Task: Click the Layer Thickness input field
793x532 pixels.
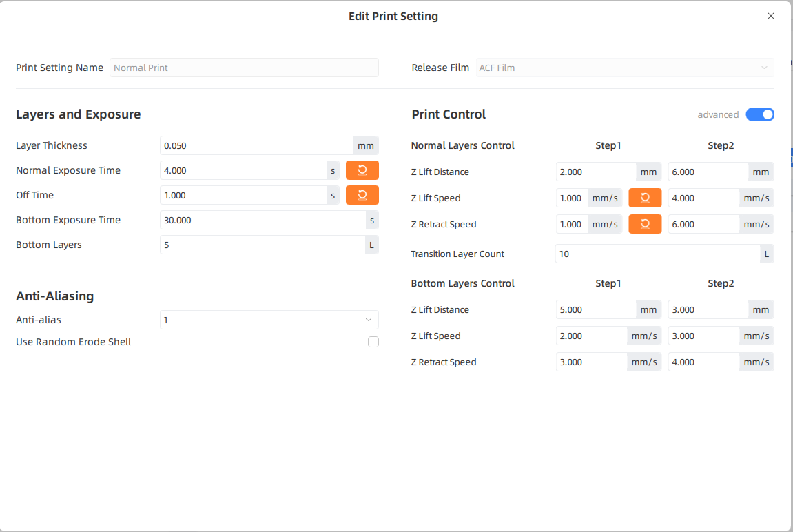Action: [x=256, y=145]
